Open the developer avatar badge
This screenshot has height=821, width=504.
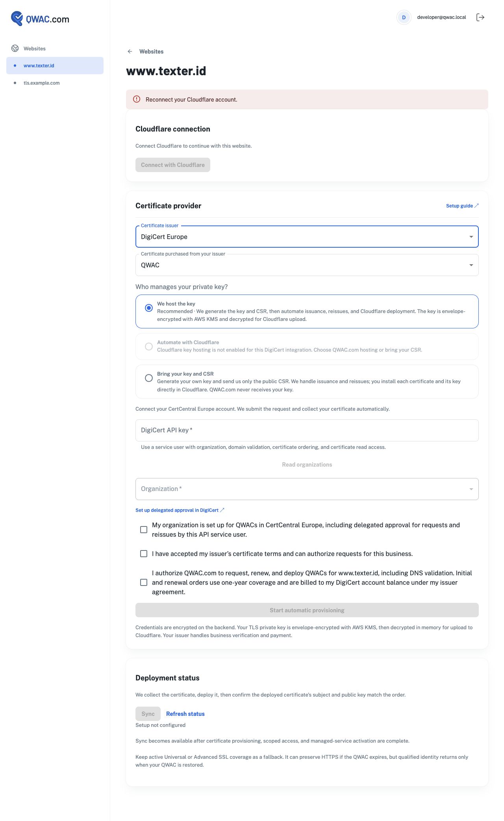404,17
